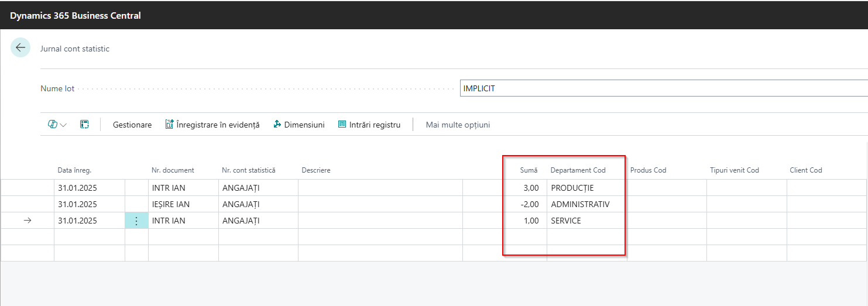Open Intrări registru
Viewport: 868px width, 306px height.
369,125
